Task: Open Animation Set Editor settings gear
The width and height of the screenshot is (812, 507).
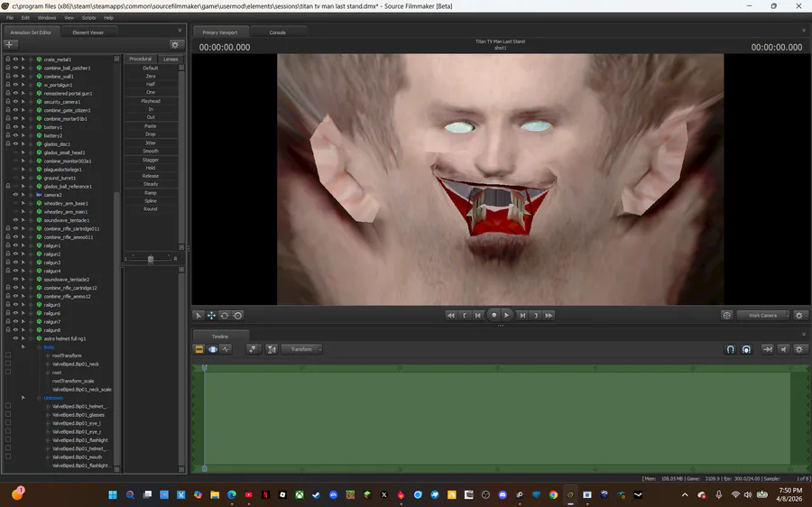Action: point(175,45)
